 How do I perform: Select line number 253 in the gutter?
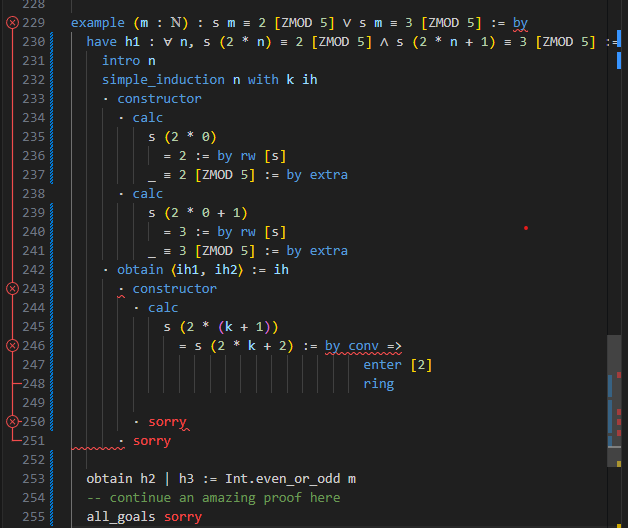click(x=33, y=478)
